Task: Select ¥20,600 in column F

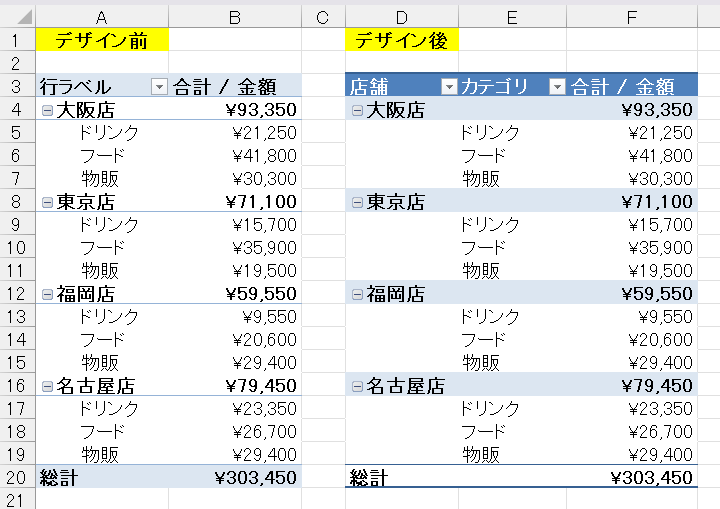Action: 660,339
